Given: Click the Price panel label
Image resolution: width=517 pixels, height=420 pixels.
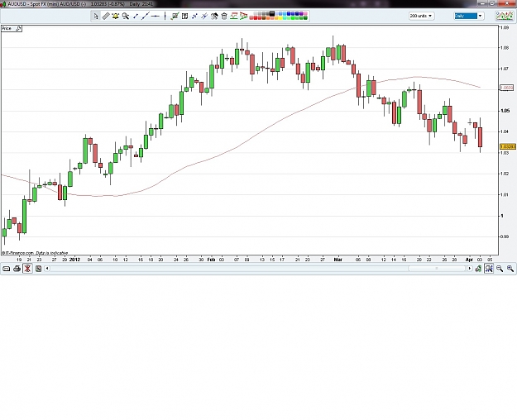Looking at the screenshot, I should (x=7, y=29).
